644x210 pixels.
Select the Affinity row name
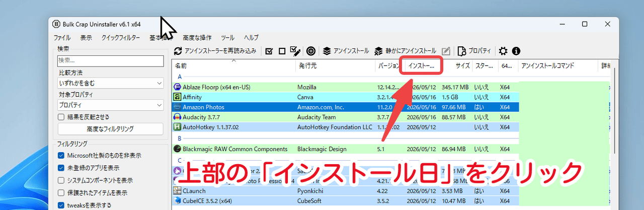[x=192, y=97]
